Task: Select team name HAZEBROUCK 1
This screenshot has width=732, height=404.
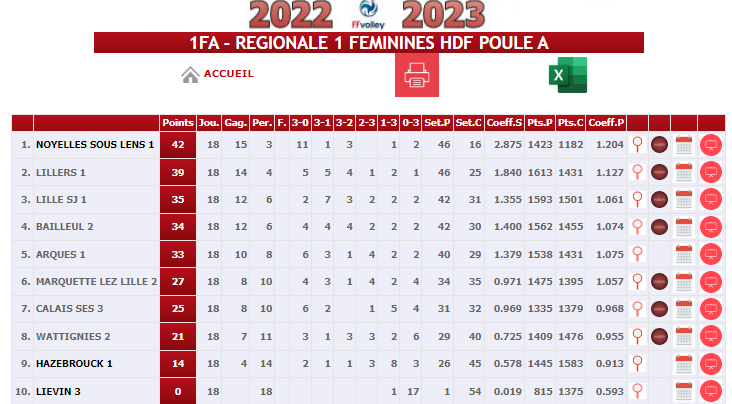Action: coord(74,364)
